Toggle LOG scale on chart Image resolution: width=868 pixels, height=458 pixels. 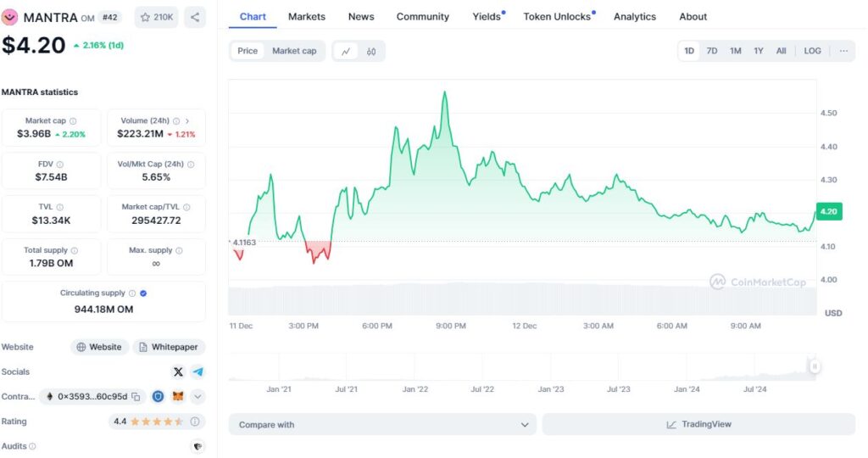coord(812,51)
